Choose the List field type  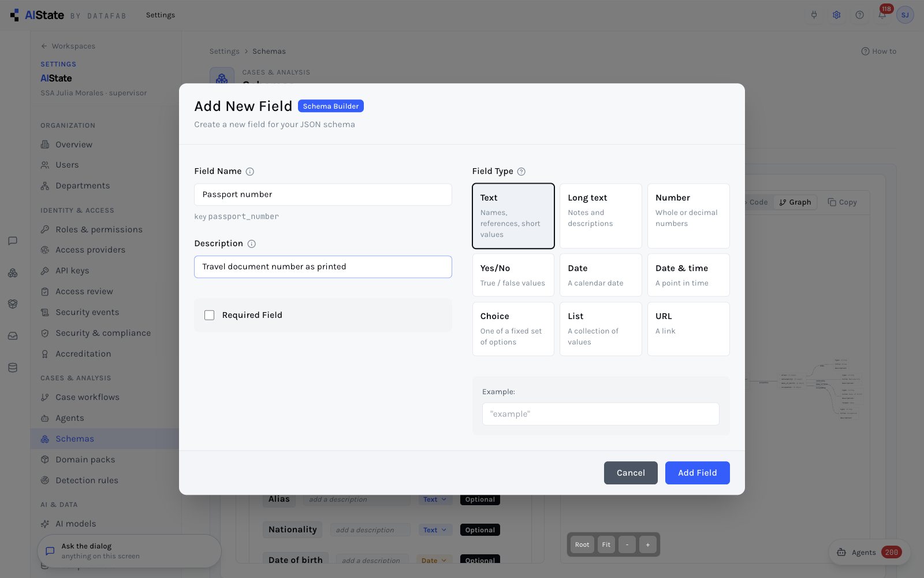coord(601,329)
